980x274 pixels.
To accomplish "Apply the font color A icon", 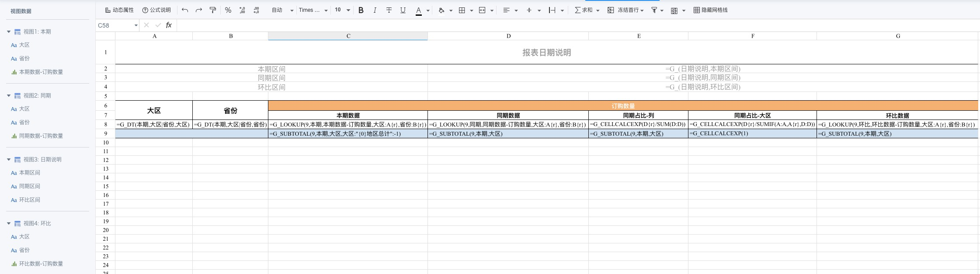I will 419,11.
